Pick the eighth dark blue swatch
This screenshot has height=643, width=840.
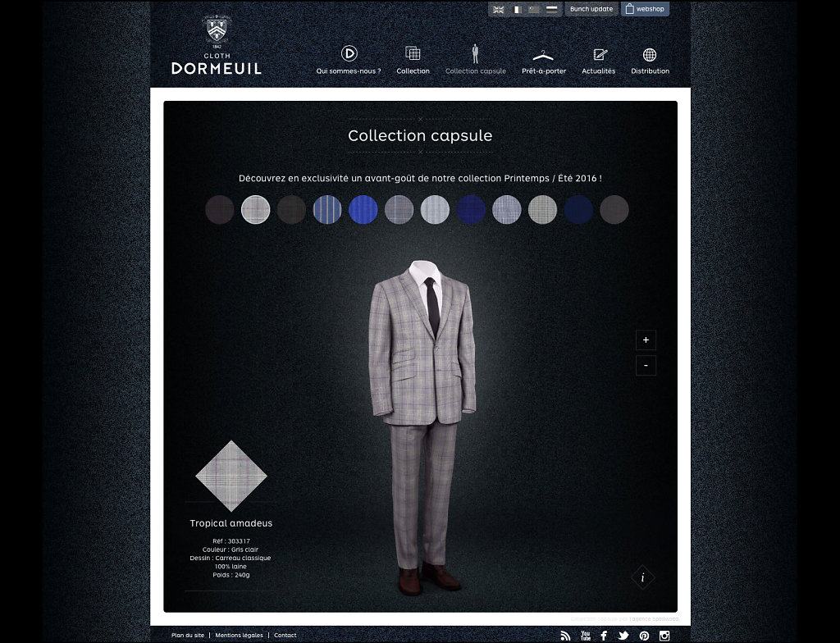[x=471, y=209]
